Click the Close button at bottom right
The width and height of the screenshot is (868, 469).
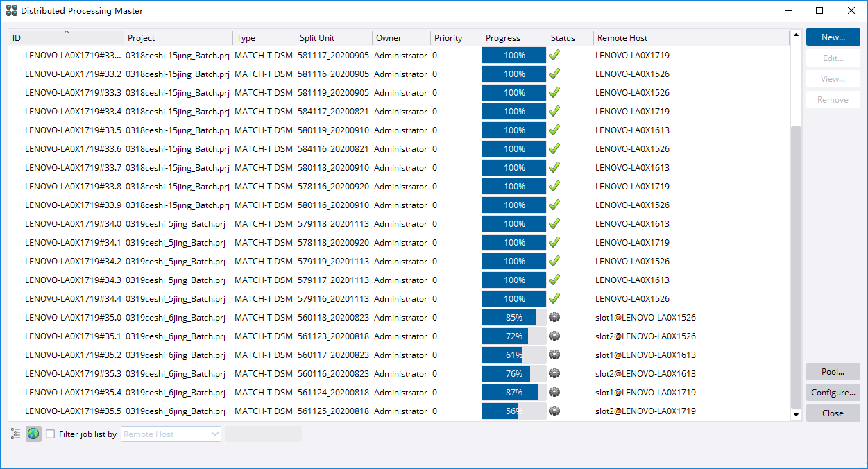click(x=833, y=413)
